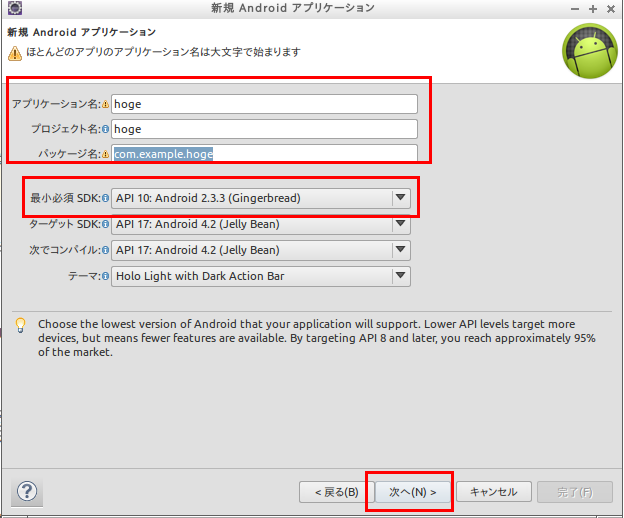Focus the プロジェクト名 input field

point(264,129)
